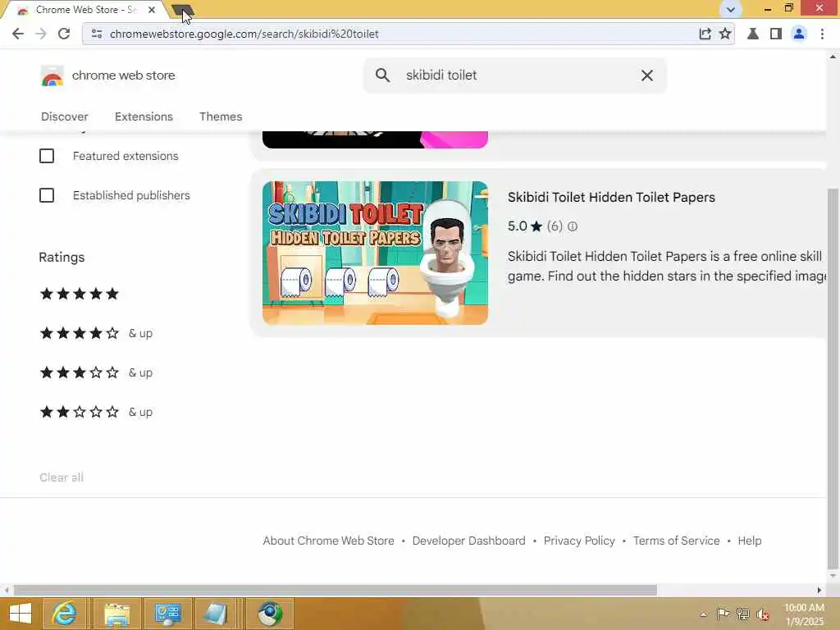Click the chrome web store logo
This screenshot has height=630, width=840.
click(x=107, y=75)
